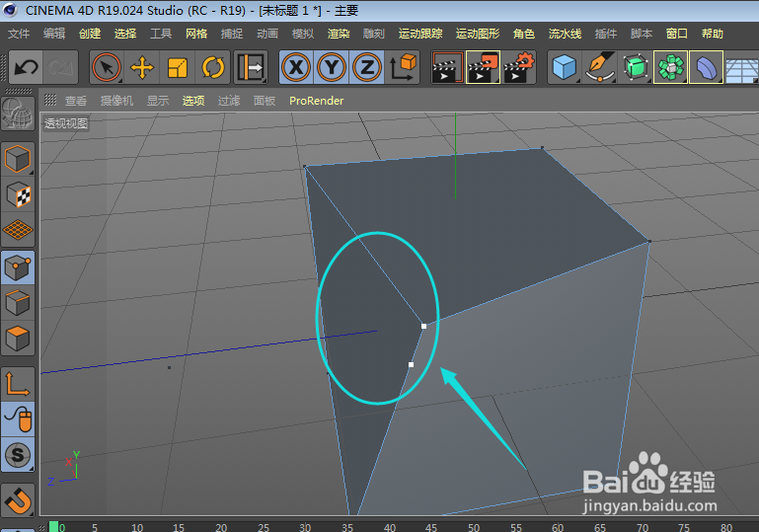
Task: Click the selected corner vertex of cube
Action: click(x=424, y=327)
